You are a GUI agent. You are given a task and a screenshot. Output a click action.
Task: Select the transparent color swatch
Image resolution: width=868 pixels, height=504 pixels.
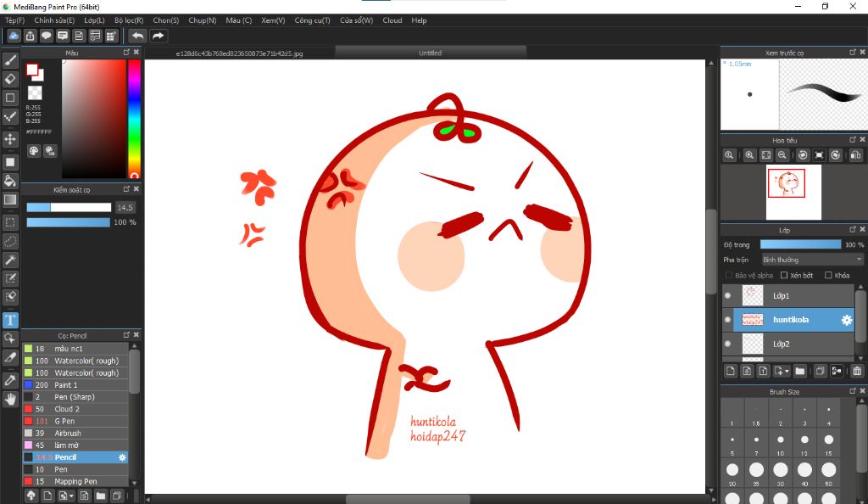click(x=35, y=92)
